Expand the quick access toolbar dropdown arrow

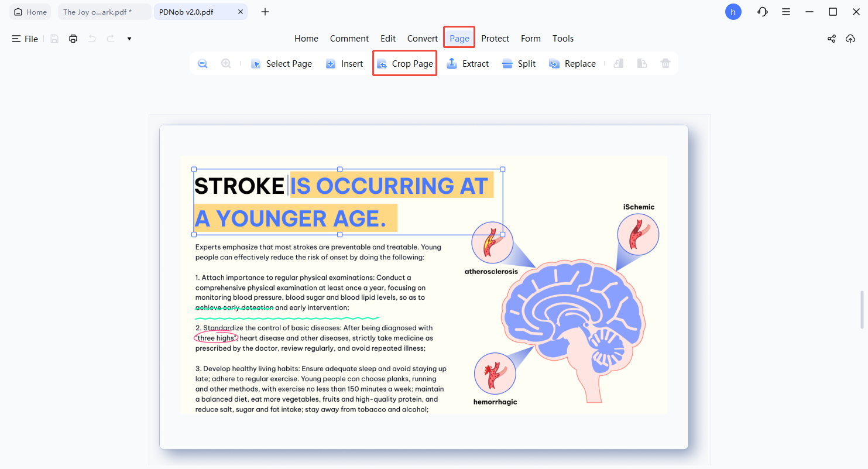pyautogui.click(x=129, y=39)
